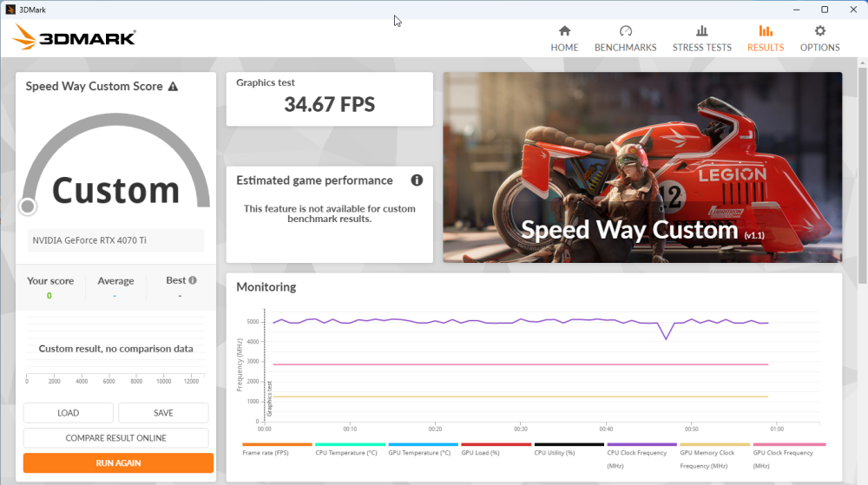Open the Home page icon
868x485 pixels.
click(x=564, y=31)
